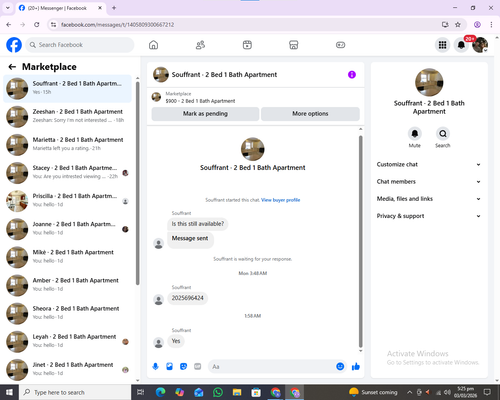The width and height of the screenshot is (500, 400).
Task: Open the Stacey conversation
Action: pos(67,173)
